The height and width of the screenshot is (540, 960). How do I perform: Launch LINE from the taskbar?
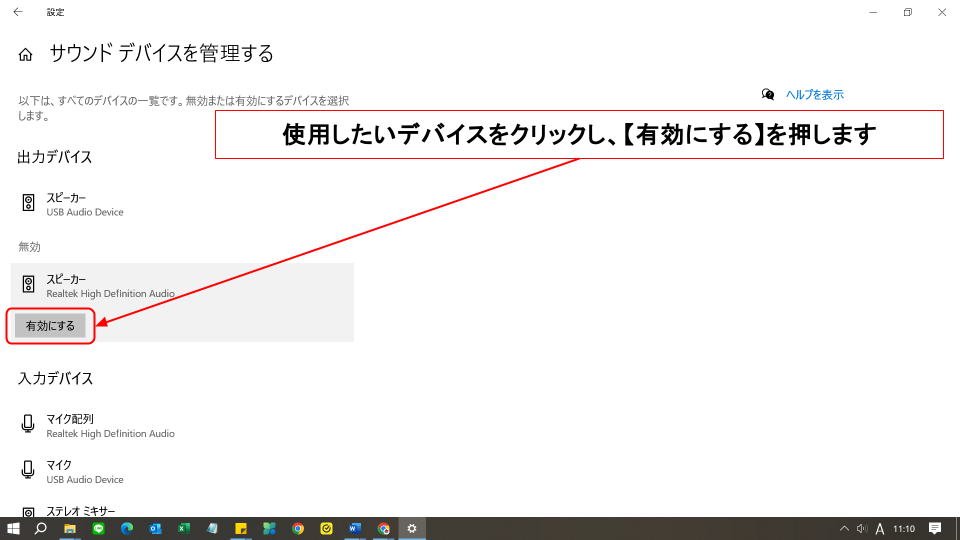[98, 528]
